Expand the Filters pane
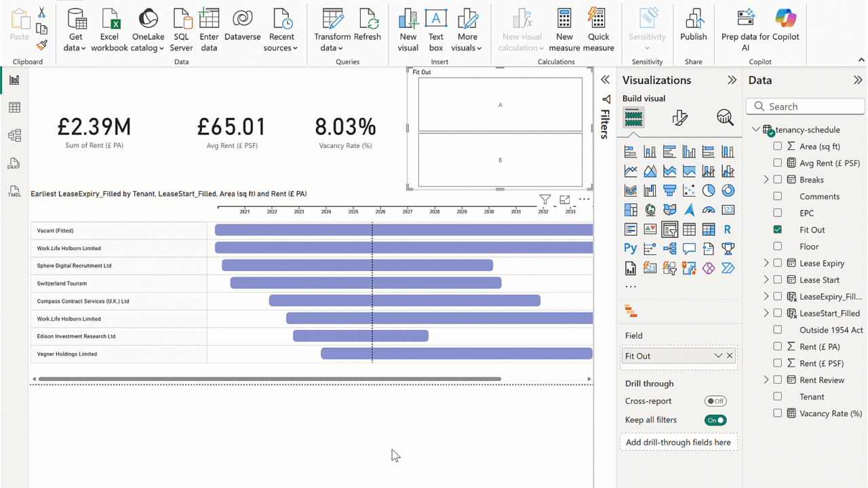The width and height of the screenshot is (868, 488). pos(606,80)
